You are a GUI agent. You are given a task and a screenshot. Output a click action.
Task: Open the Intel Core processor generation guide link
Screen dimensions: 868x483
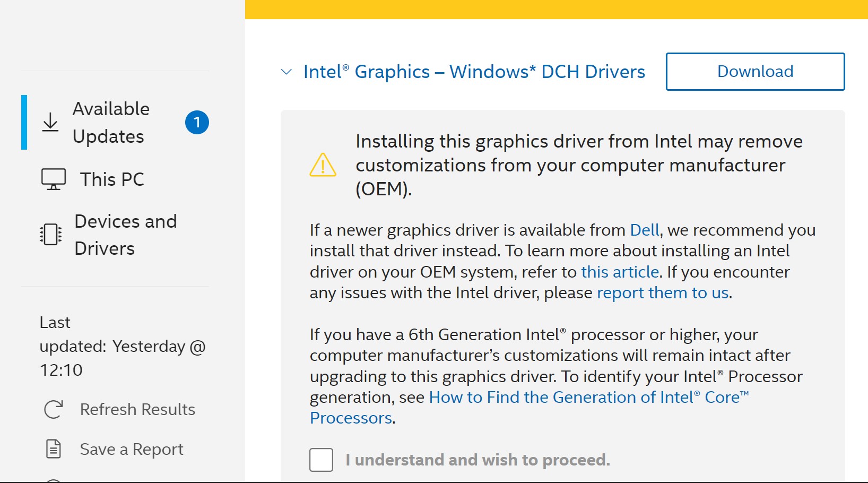[589, 397]
